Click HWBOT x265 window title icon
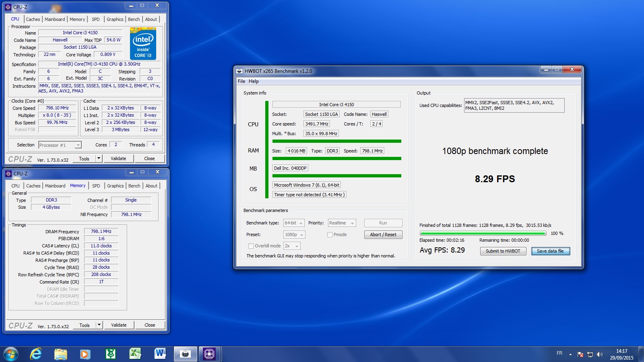This screenshot has height=362, width=644. [x=239, y=71]
